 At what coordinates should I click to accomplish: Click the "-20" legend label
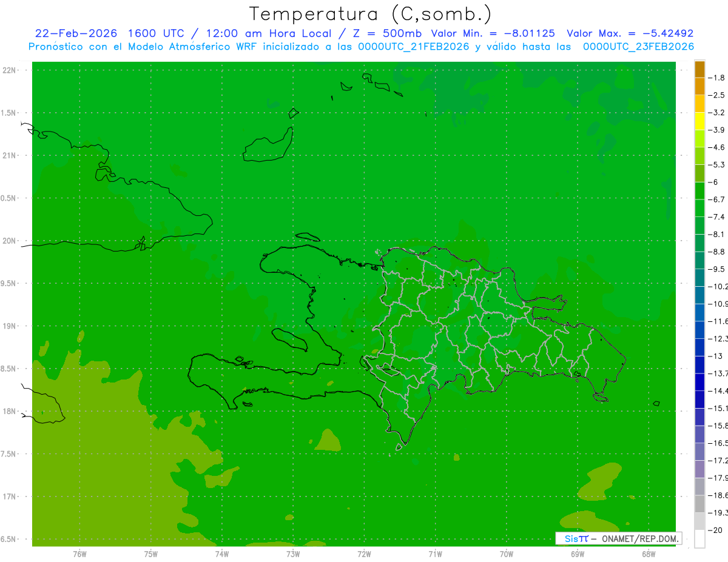[x=715, y=530]
